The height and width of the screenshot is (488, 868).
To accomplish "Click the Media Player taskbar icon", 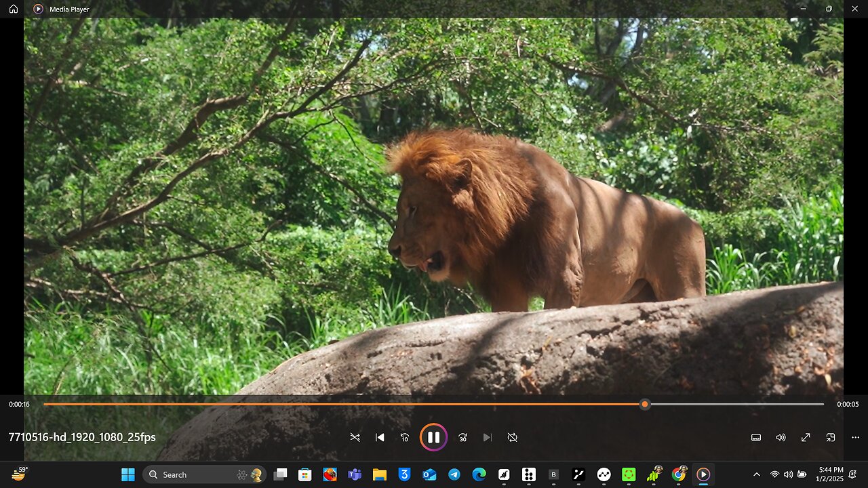I will (x=703, y=474).
